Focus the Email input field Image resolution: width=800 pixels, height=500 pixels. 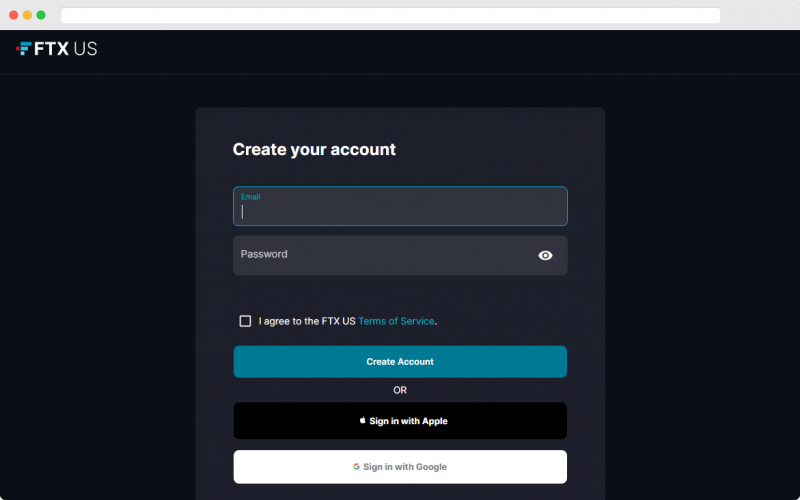pyautogui.click(x=400, y=206)
